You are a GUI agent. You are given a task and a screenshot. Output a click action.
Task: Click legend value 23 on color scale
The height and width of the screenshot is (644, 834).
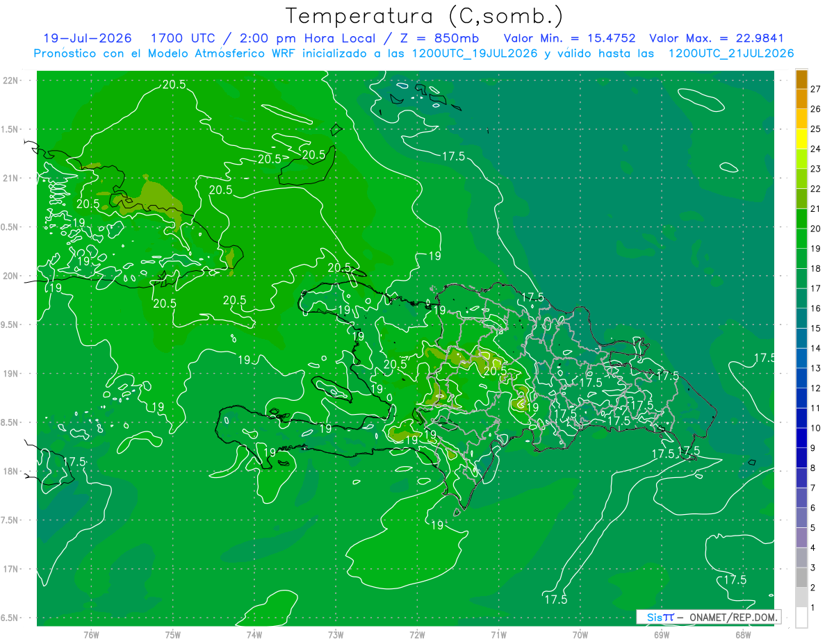[x=815, y=169]
